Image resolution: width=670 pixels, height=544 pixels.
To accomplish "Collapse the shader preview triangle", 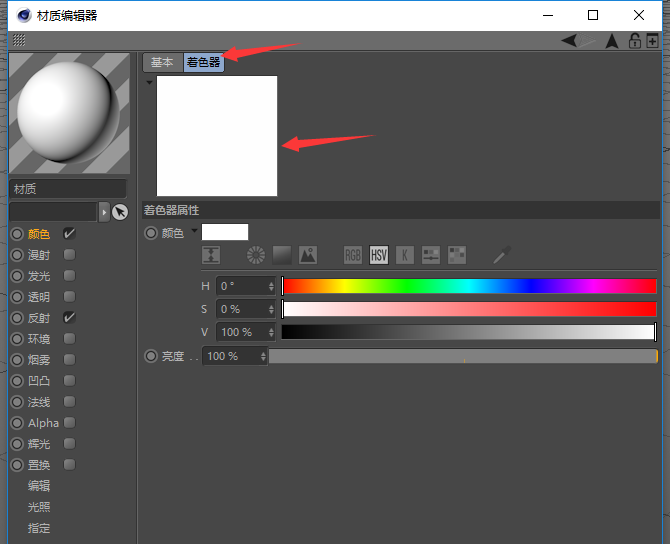I will [x=149, y=82].
